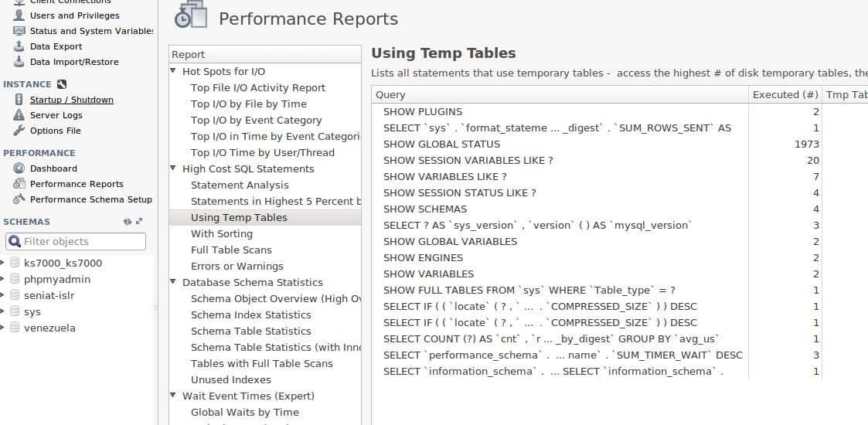Collapse the Database Schema Statistics group
Screen dimensions: 868x425
click(x=172, y=282)
